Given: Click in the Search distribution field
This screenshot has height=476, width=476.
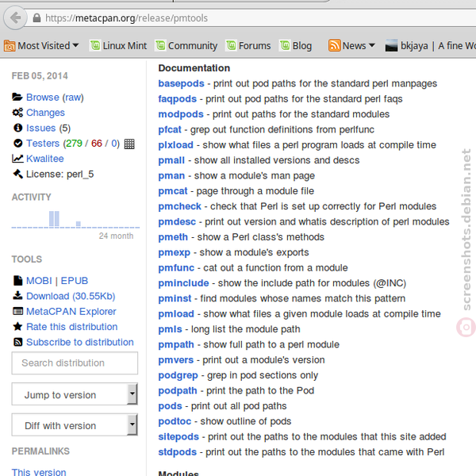Looking at the screenshot, I should [x=75, y=363].
